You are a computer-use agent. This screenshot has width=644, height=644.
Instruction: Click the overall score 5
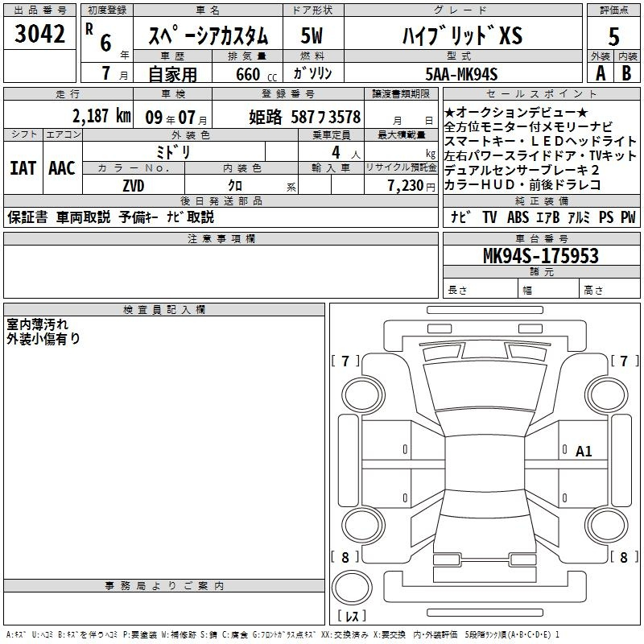613,37
